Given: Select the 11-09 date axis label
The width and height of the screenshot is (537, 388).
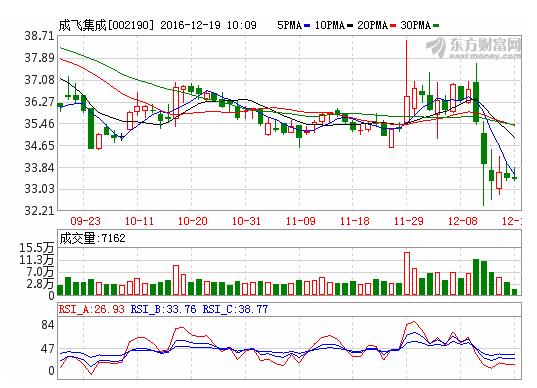Looking at the screenshot, I should point(301,221).
